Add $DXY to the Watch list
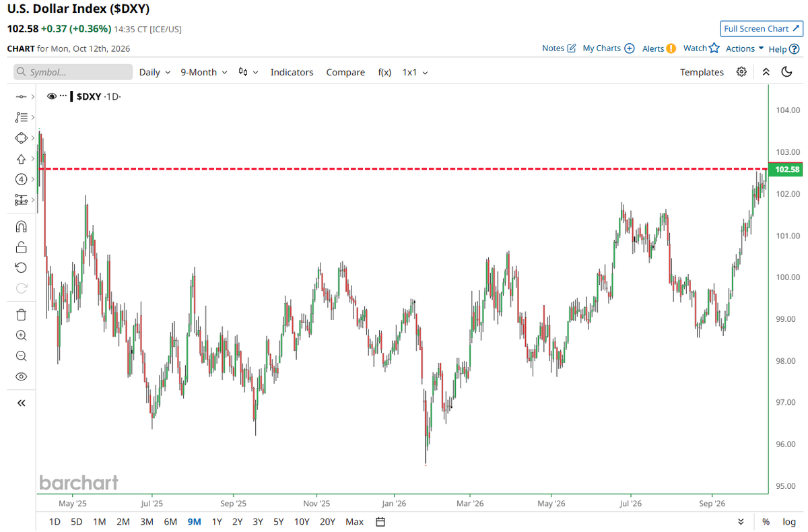808x532 pixels. pos(702,48)
